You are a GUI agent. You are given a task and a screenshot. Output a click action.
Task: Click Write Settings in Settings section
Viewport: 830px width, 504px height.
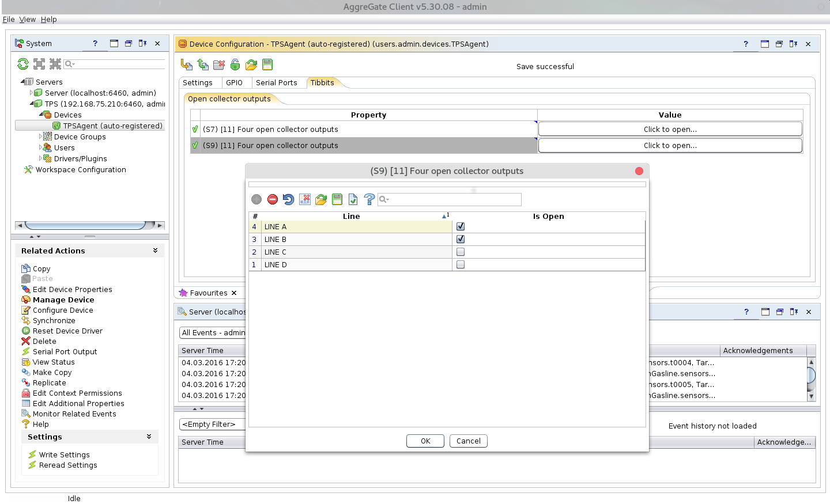(65, 454)
